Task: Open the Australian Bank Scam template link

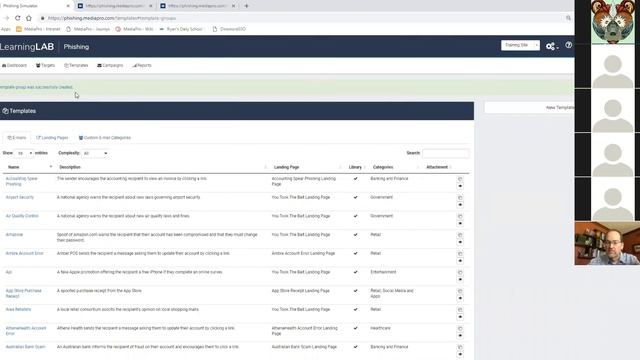Action: click(x=25, y=347)
